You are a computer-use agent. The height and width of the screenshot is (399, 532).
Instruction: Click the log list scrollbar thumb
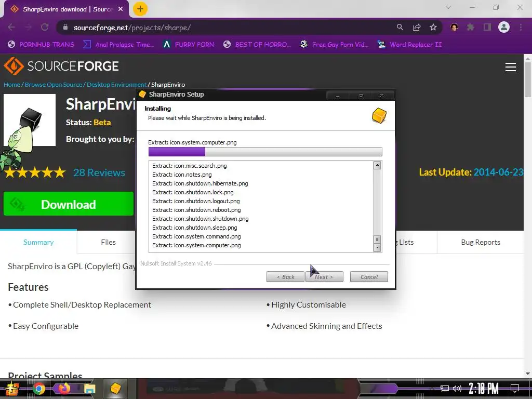(x=377, y=239)
